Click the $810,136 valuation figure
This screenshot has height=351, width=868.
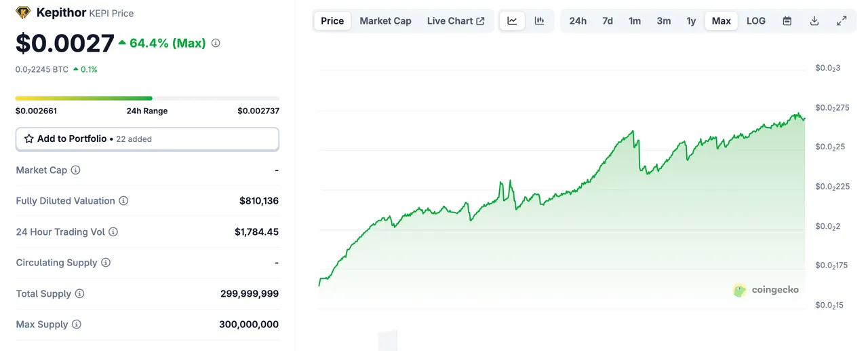coord(259,201)
